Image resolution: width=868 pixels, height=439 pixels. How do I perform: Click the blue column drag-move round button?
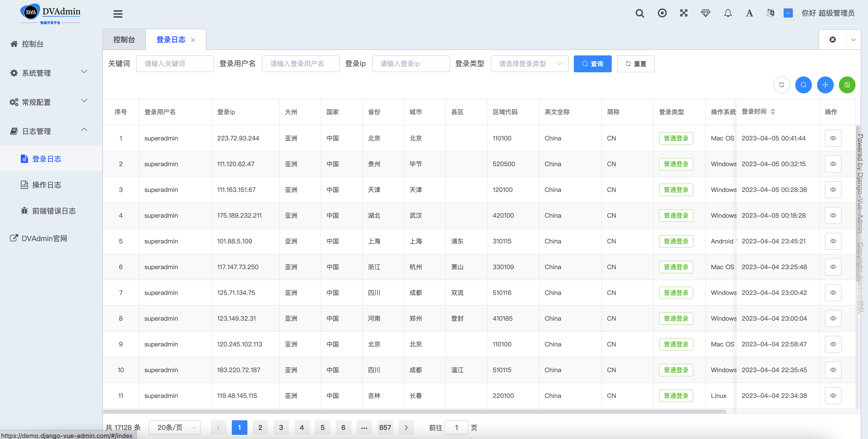coord(825,85)
